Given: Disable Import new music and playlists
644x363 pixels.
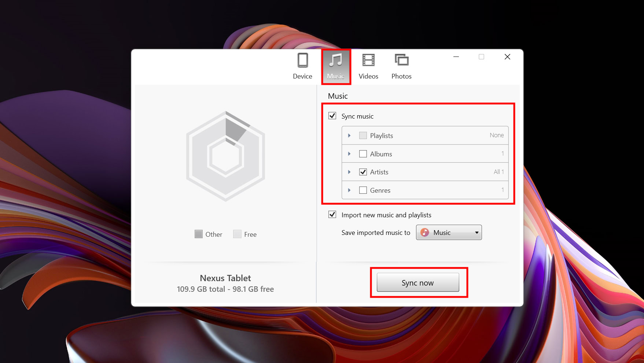Looking at the screenshot, I should 332,215.
